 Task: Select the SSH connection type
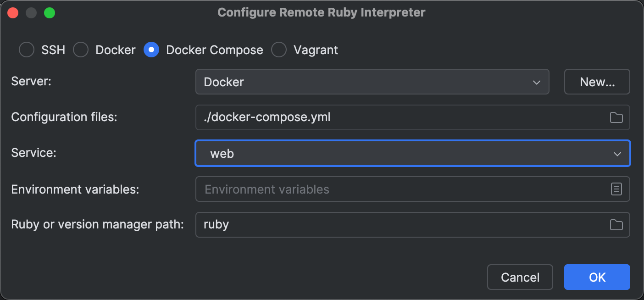(26, 50)
